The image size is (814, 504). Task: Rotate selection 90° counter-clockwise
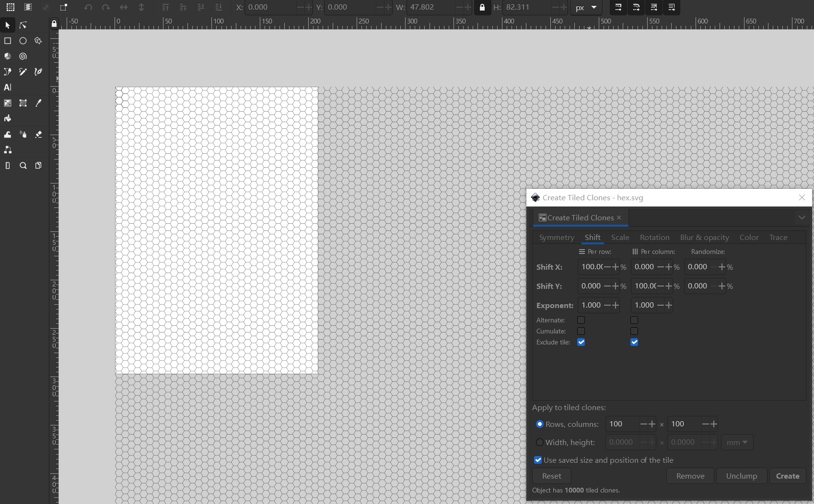coord(88,7)
